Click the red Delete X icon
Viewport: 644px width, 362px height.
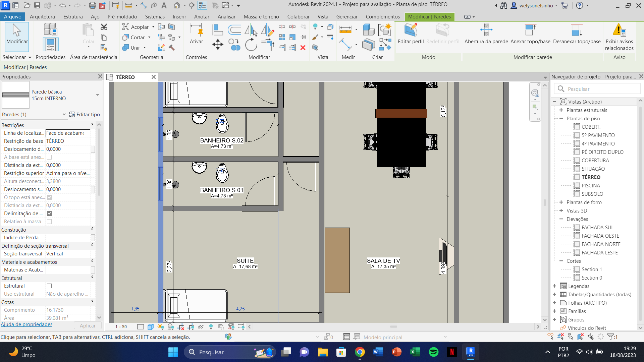[x=303, y=48]
